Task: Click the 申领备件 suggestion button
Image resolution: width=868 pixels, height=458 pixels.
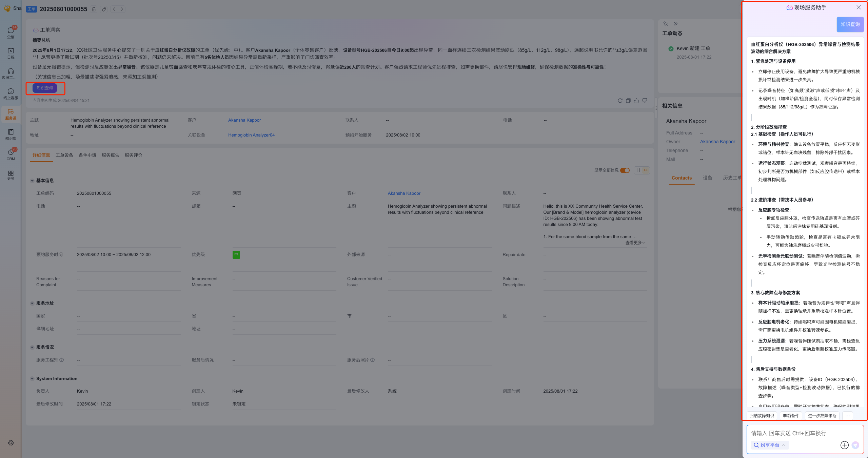Action: click(x=791, y=416)
